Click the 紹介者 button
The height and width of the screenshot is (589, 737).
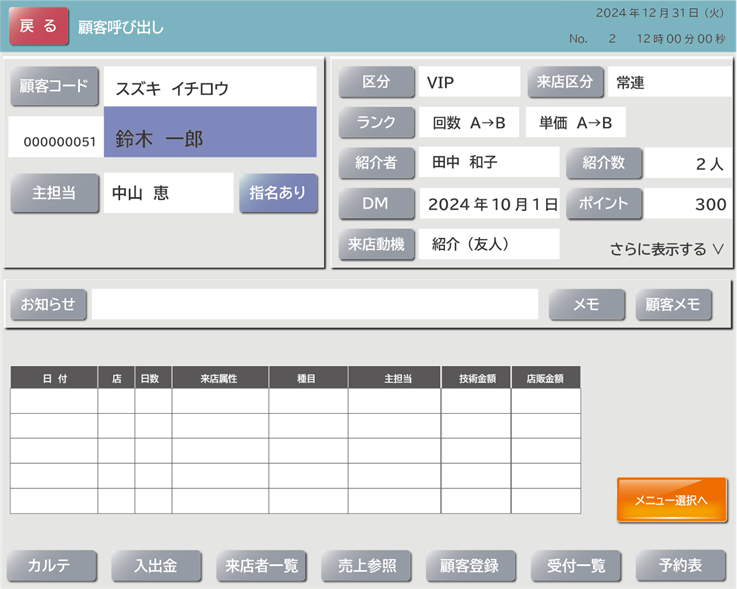tap(376, 163)
